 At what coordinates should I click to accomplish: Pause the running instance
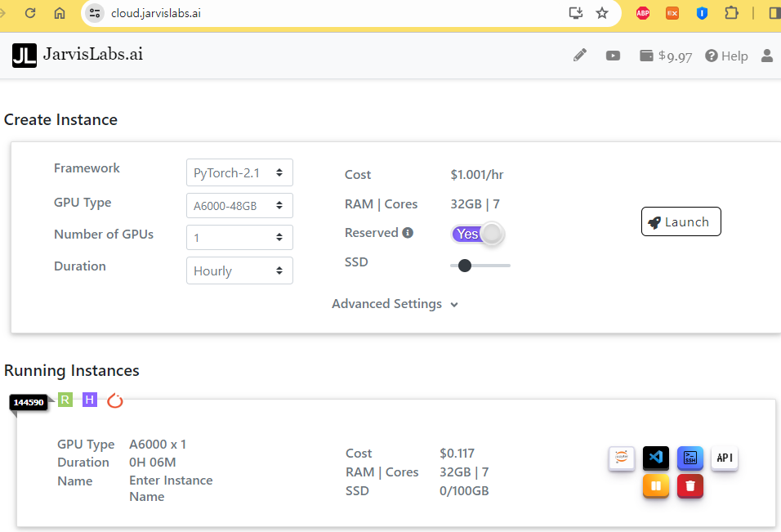[x=656, y=485]
